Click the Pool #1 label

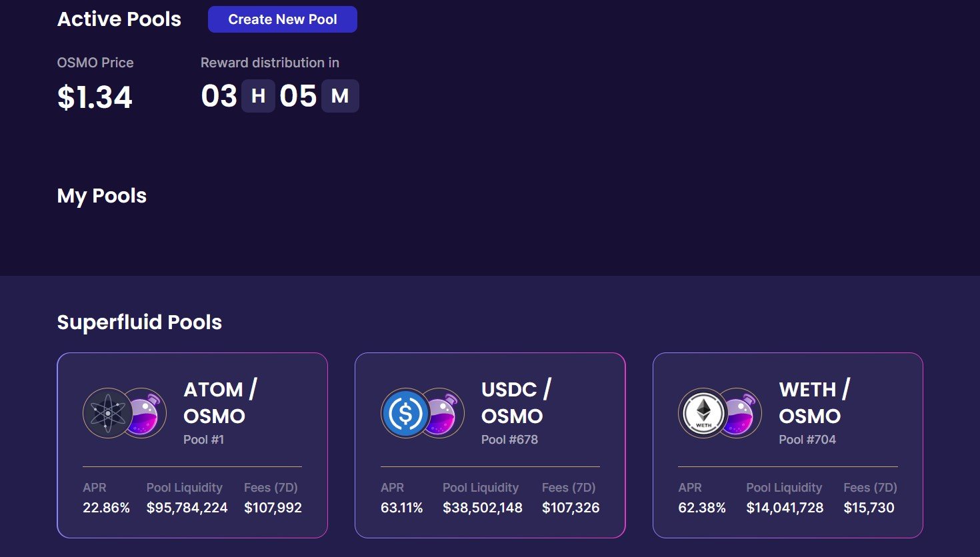pyautogui.click(x=204, y=440)
